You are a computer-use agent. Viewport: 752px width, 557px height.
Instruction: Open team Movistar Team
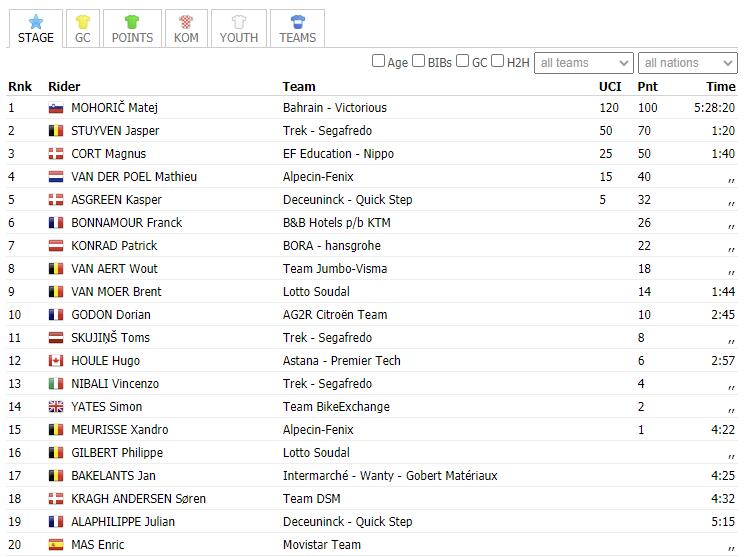tap(322, 545)
